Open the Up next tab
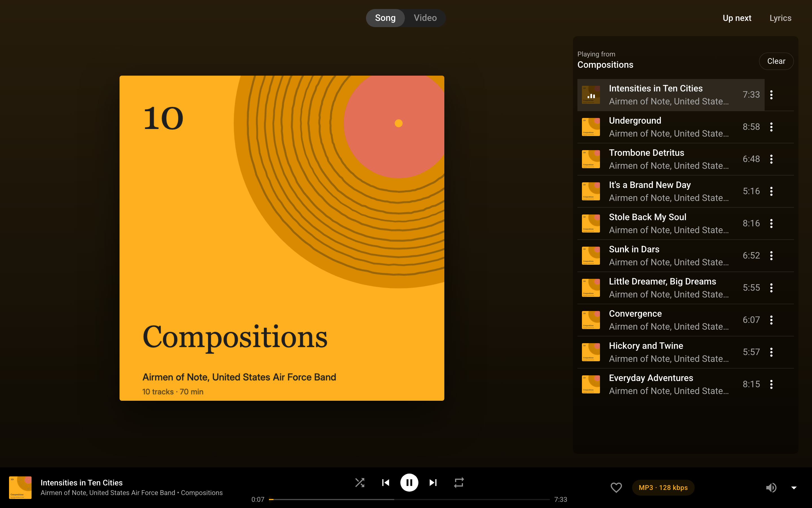812x508 pixels. coord(737,18)
